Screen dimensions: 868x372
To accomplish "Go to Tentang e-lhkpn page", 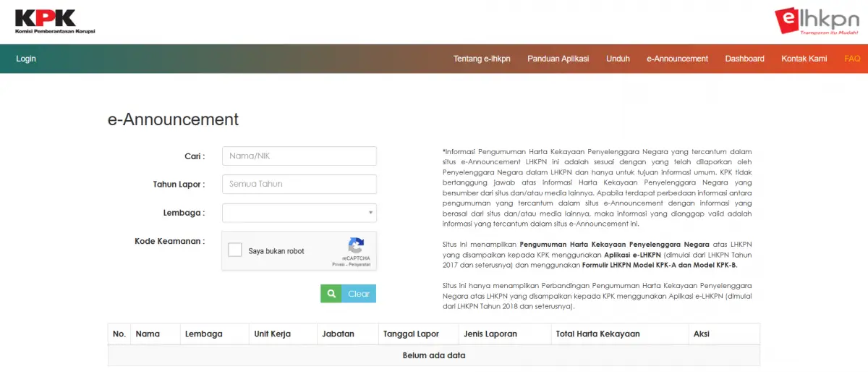I will pyautogui.click(x=482, y=59).
